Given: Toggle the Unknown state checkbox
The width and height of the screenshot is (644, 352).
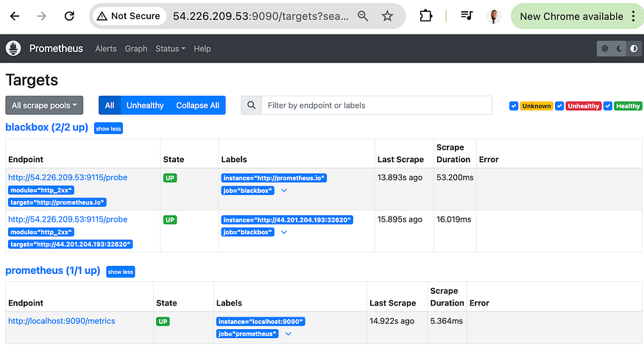Looking at the screenshot, I should point(514,106).
